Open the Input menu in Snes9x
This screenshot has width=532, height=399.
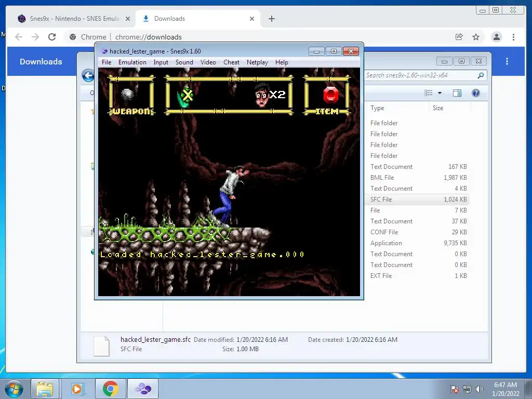tap(161, 62)
